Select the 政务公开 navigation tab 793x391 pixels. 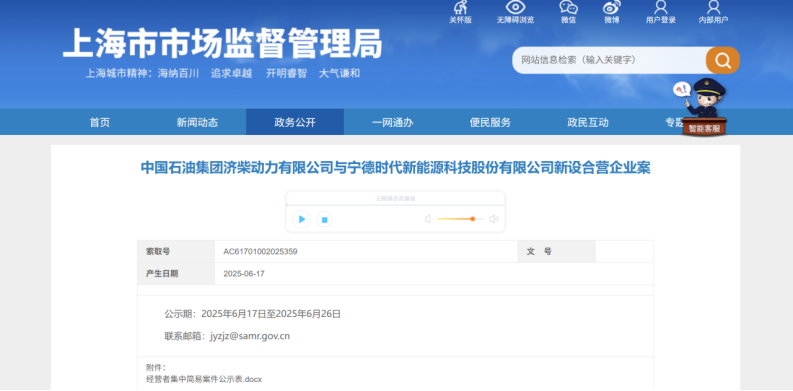pyautogui.click(x=295, y=122)
